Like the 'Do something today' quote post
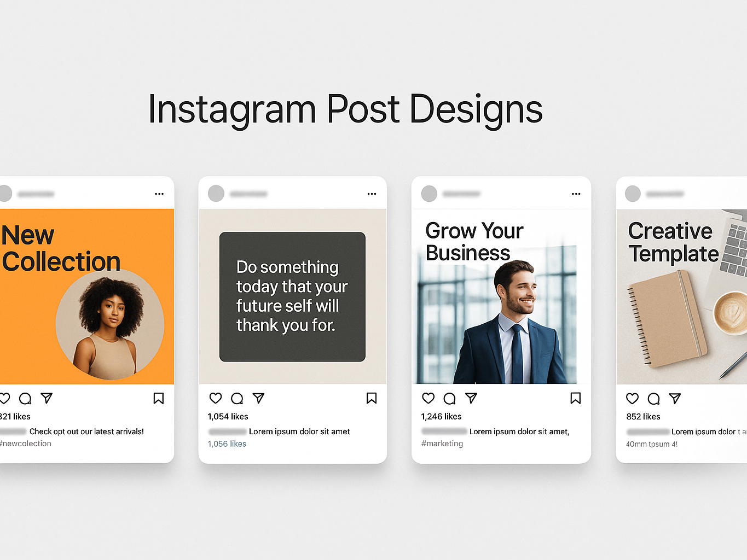 (x=216, y=398)
